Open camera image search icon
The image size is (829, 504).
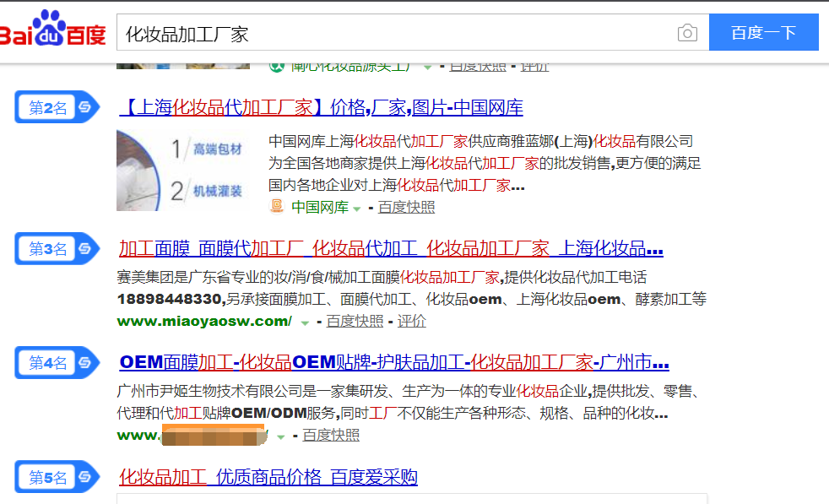[x=687, y=33]
